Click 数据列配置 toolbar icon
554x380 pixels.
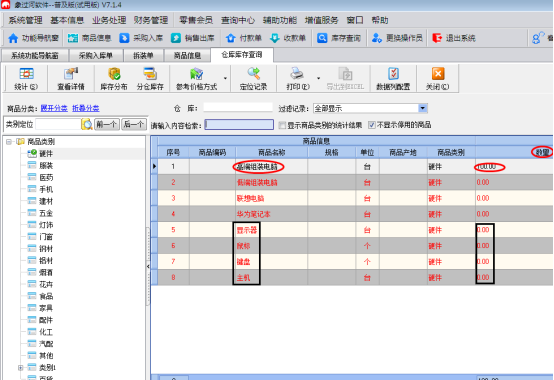[393, 74]
